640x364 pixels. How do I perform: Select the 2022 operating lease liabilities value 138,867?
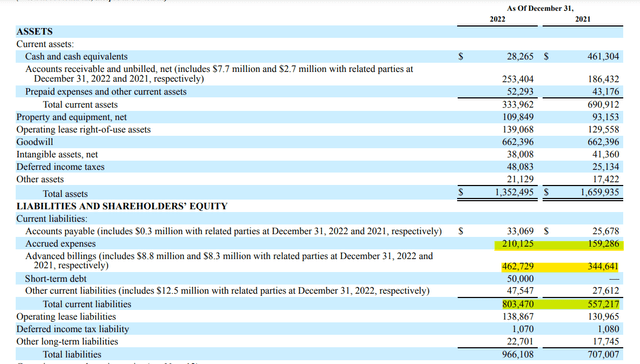point(518,317)
